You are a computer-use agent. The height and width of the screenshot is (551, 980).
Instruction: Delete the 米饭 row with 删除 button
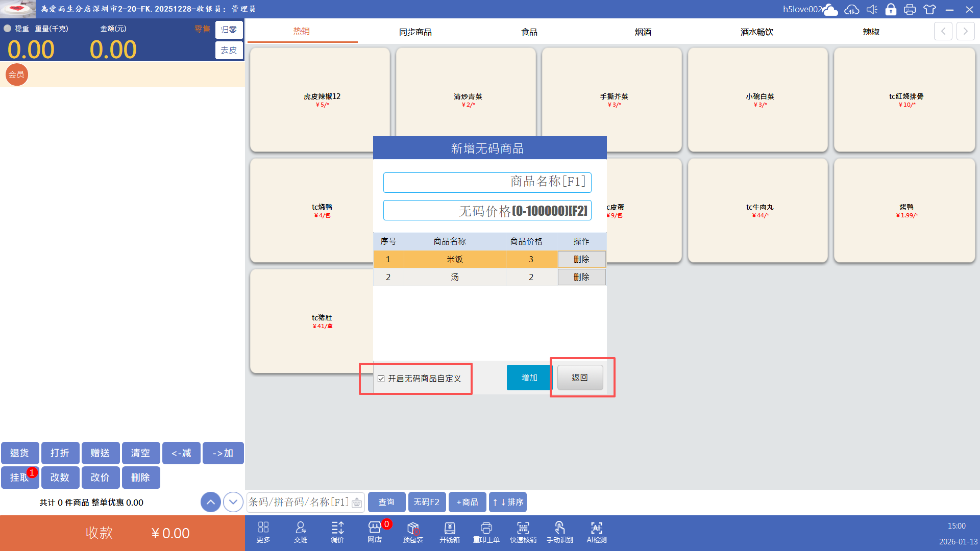tap(581, 259)
